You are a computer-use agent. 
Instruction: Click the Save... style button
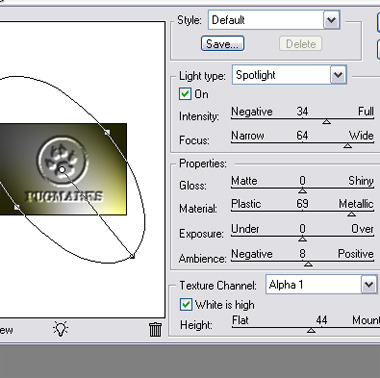[x=223, y=44]
